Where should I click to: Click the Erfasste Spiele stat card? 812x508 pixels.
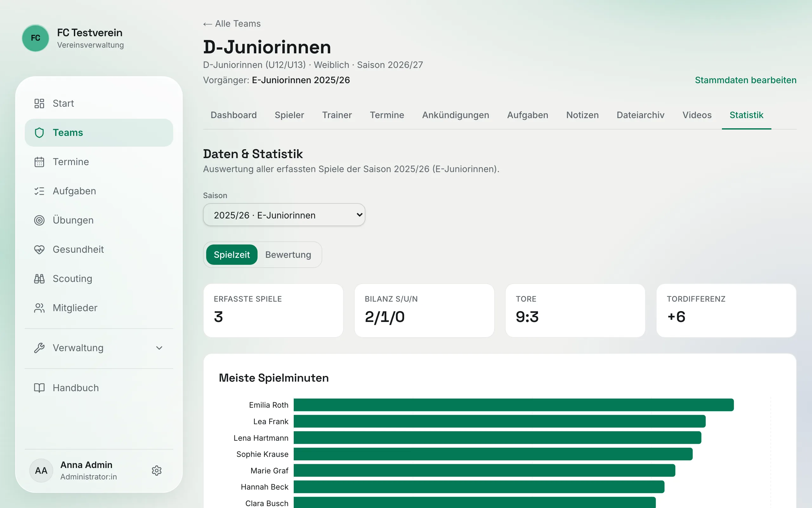pyautogui.click(x=273, y=311)
